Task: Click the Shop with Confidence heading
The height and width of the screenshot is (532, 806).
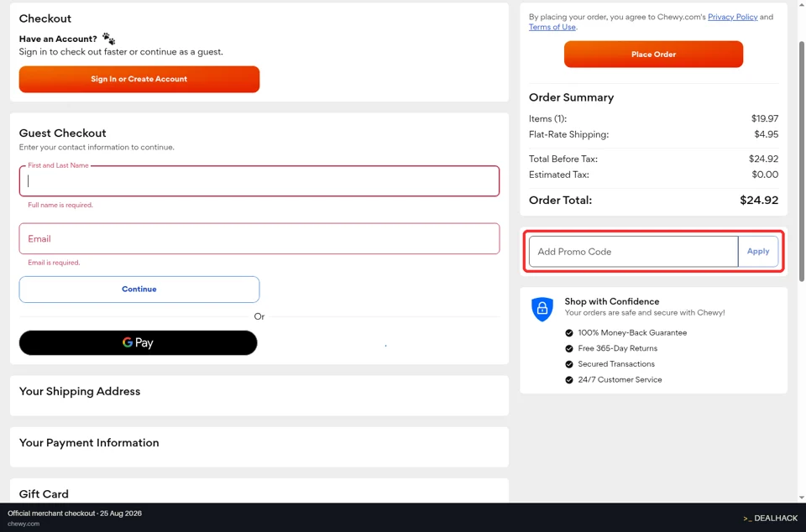Action: coord(612,301)
